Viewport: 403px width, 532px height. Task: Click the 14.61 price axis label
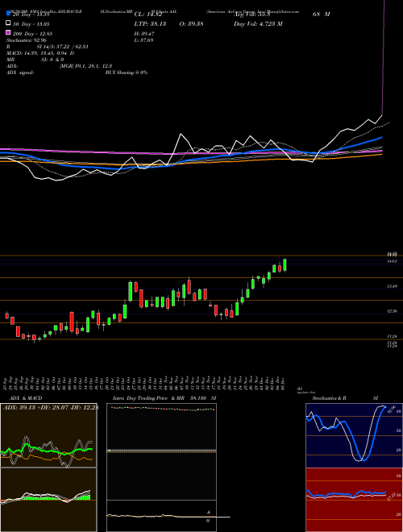(x=392, y=261)
